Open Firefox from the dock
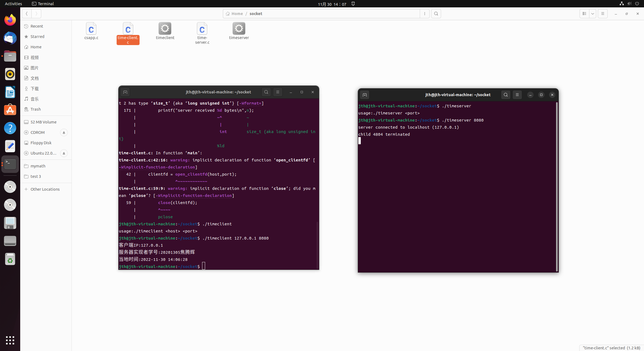 click(x=10, y=20)
